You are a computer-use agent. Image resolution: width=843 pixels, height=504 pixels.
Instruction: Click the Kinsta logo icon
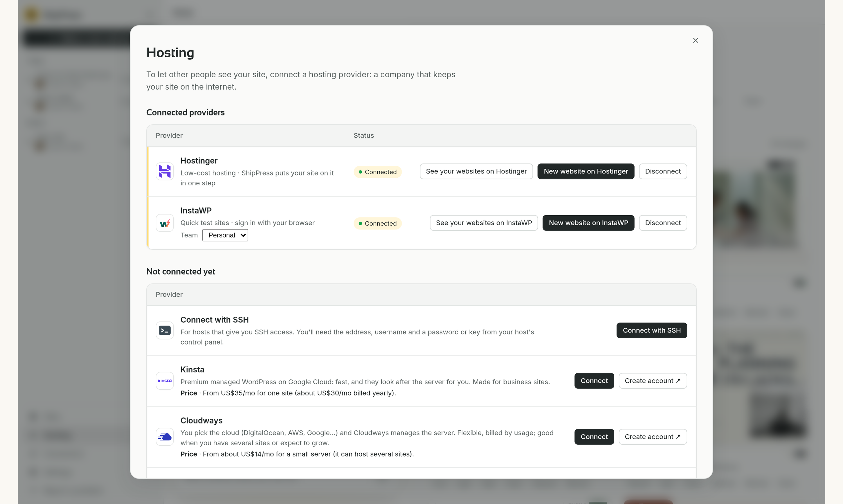coord(165,381)
